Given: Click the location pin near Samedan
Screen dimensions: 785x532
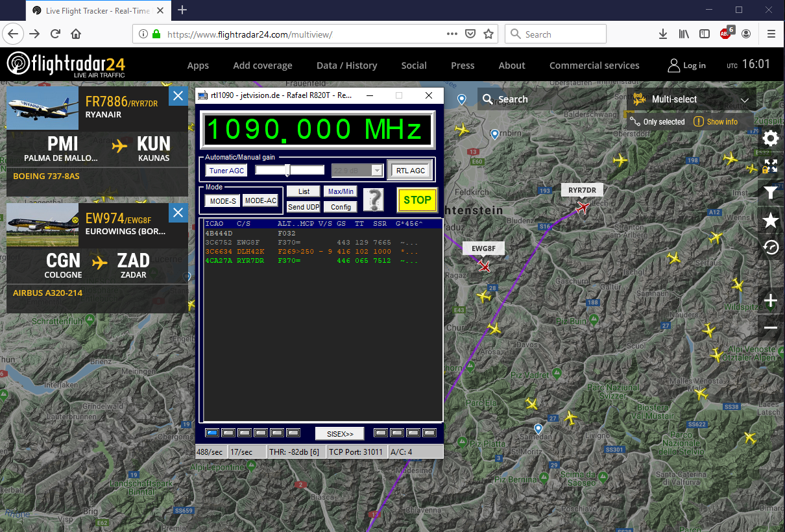Looking at the screenshot, I should pos(538,429).
